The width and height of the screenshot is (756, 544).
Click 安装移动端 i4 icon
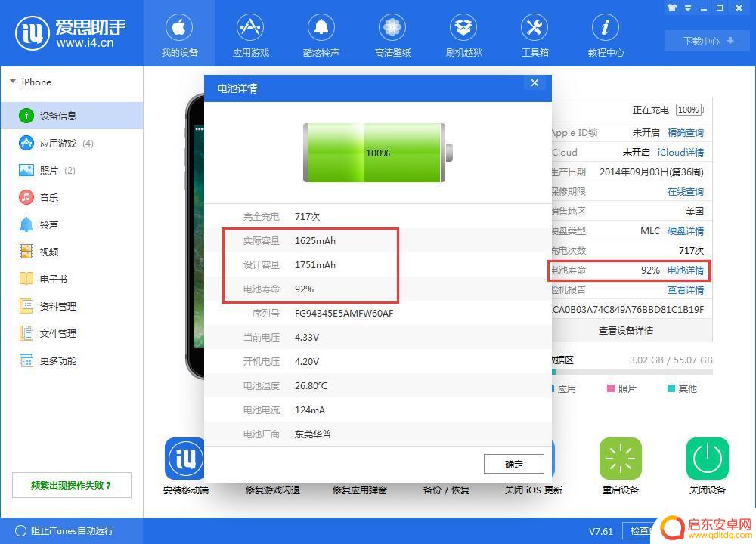pos(185,458)
